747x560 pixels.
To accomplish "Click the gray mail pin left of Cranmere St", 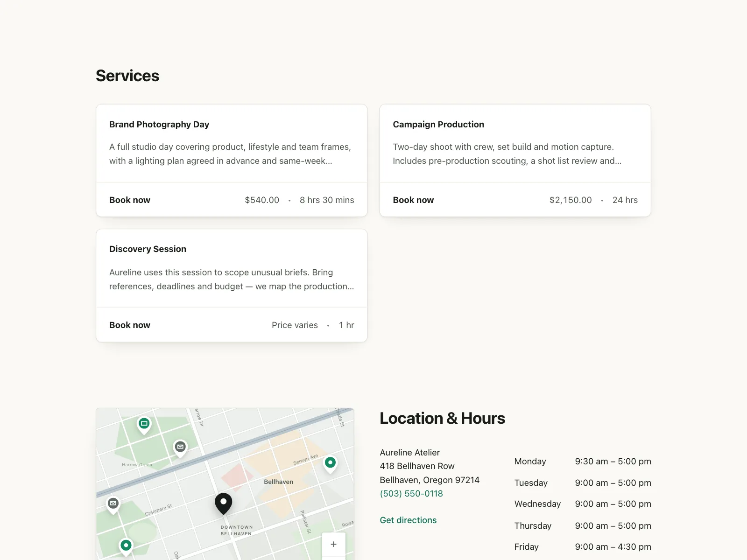I will point(113,504).
